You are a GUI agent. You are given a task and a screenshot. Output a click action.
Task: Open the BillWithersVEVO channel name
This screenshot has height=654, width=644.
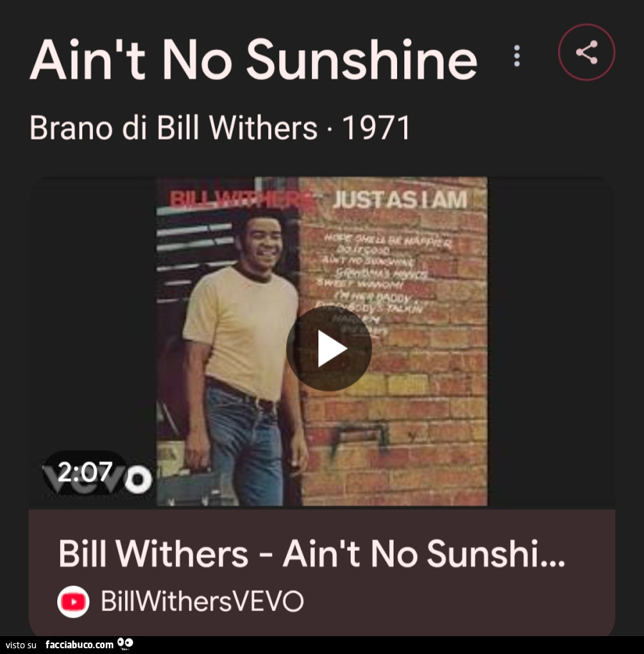click(203, 602)
